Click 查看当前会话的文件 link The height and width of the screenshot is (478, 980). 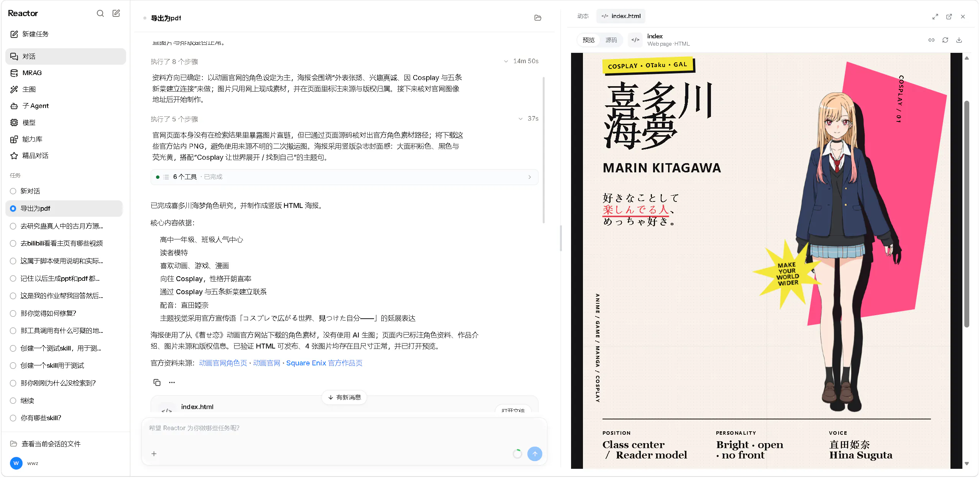point(51,444)
